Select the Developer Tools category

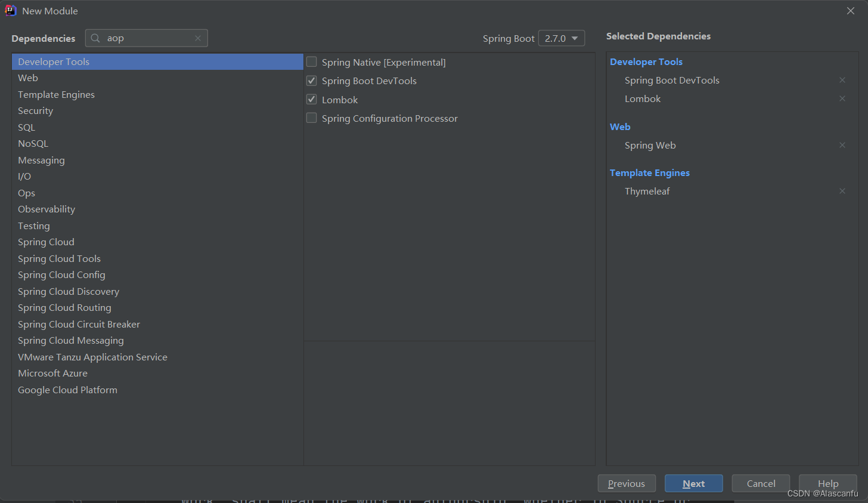coord(157,61)
